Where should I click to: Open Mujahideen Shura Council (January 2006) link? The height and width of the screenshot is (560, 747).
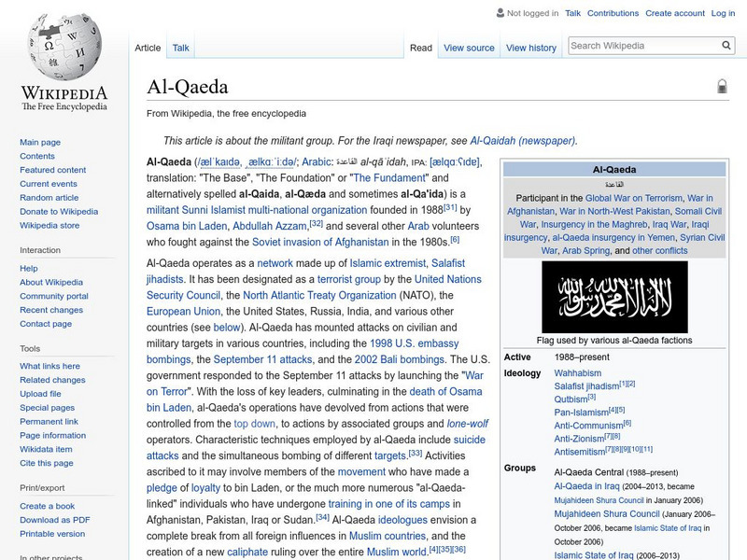point(606,514)
